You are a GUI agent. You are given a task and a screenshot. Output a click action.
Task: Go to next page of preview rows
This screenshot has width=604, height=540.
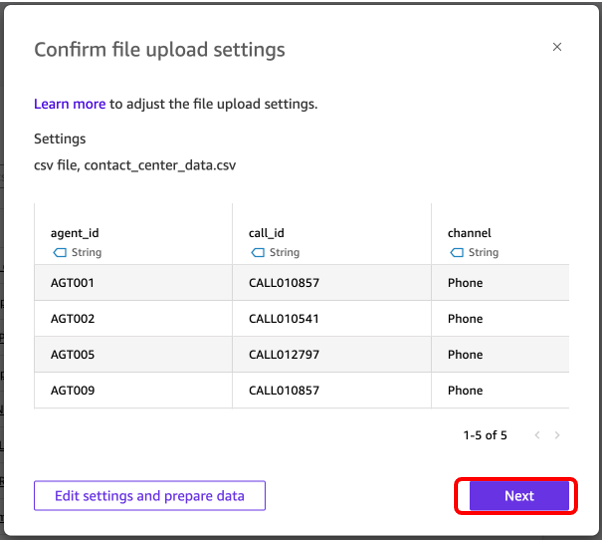coord(557,435)
